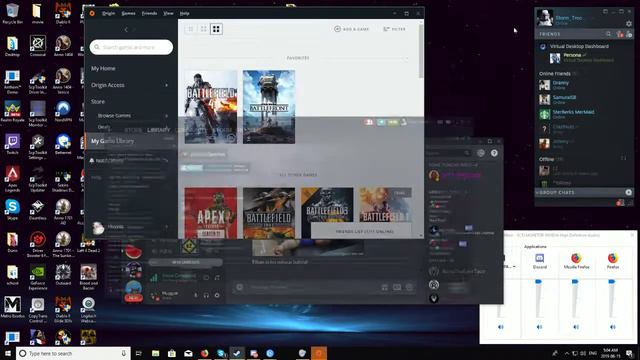Open the Apex Legends desktop shortcut

pyautogui.click(x=12, y=179)
